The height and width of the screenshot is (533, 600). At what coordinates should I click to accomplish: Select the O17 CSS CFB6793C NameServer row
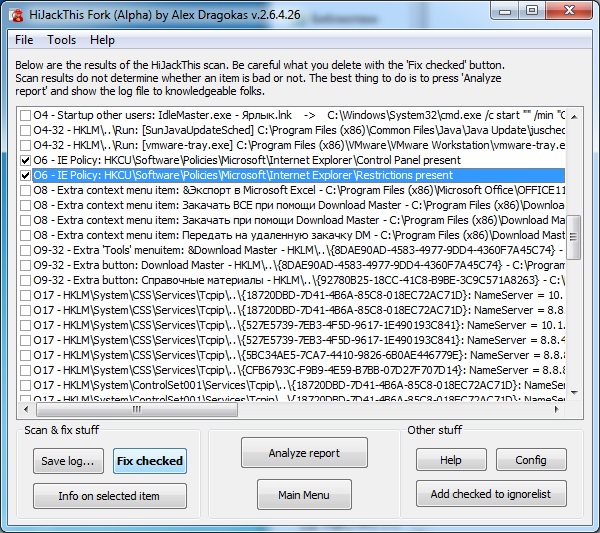click(299, 370)
